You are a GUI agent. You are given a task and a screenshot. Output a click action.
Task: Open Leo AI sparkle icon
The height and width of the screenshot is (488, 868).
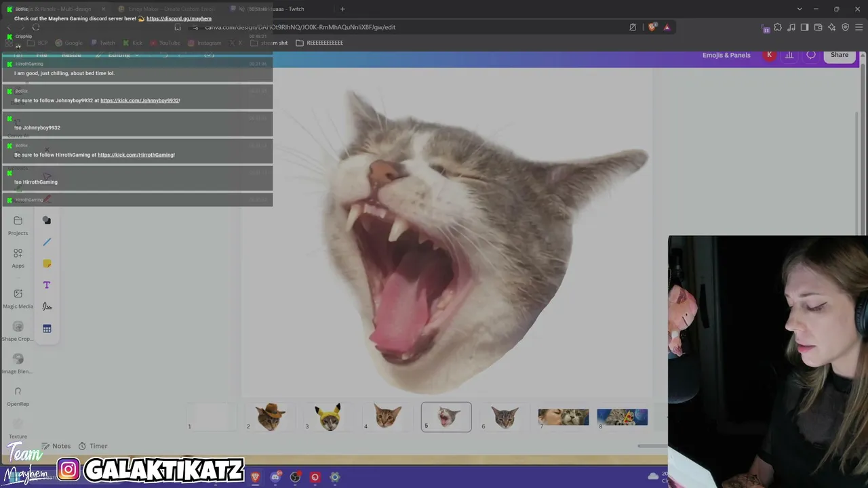point(832,27)
